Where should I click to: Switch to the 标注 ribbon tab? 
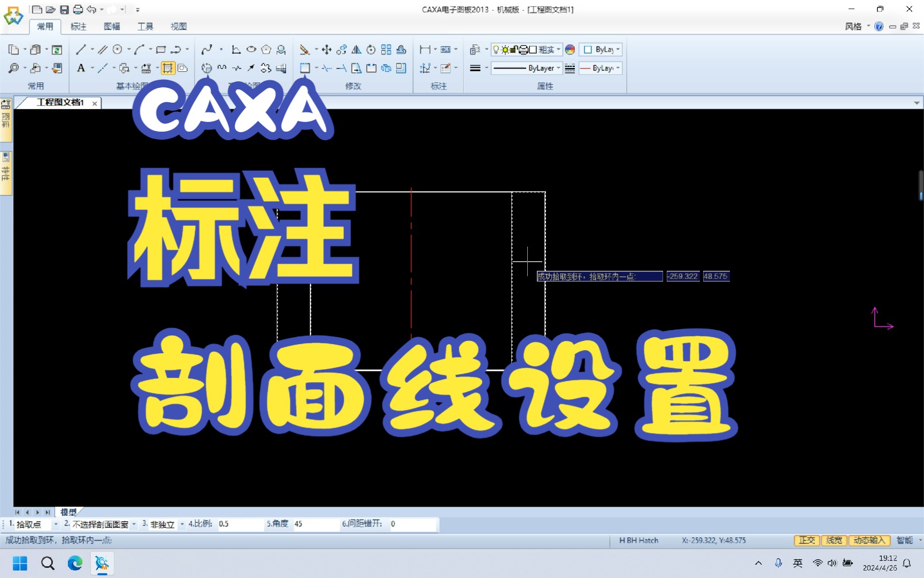click(x=79, y=26)
